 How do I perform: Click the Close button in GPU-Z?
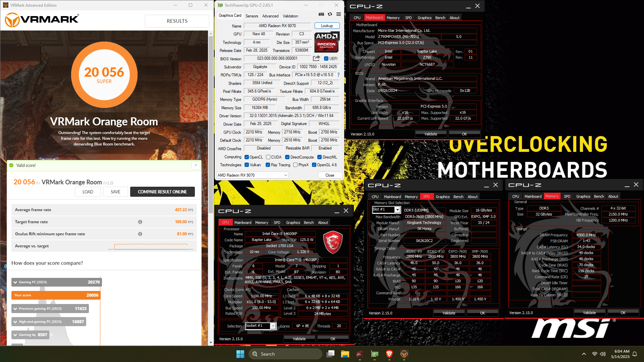click(x=330, y=175)
